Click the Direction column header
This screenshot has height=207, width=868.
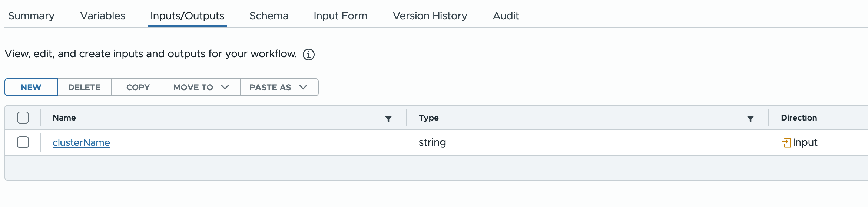coord(799,118)
